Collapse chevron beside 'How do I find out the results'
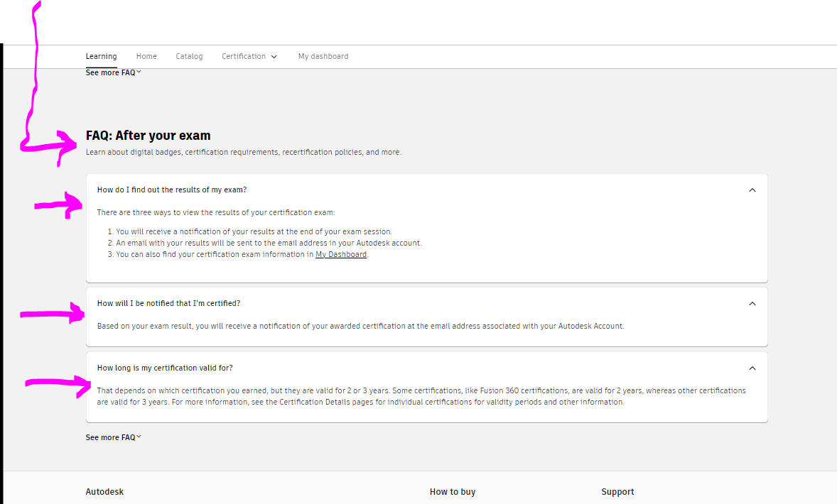 point(752,190)
